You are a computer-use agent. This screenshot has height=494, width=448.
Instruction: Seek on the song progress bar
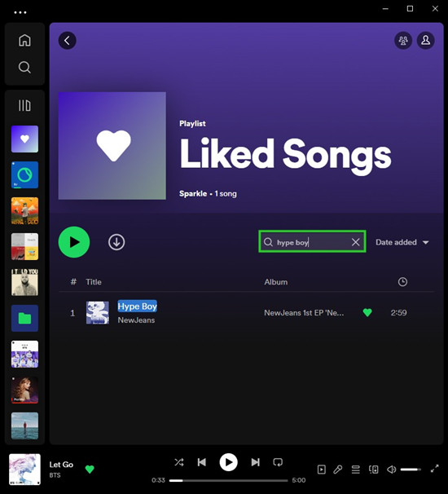(228, 480)
